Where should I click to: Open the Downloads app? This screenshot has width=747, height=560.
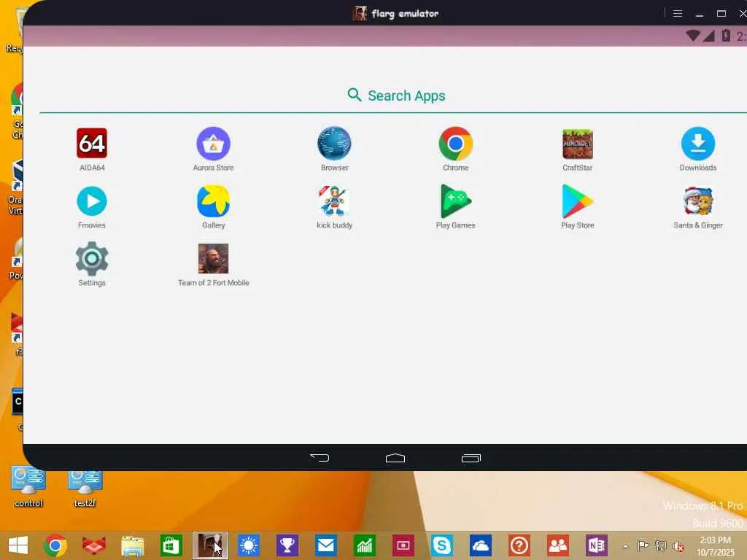(x=698, y=144)
